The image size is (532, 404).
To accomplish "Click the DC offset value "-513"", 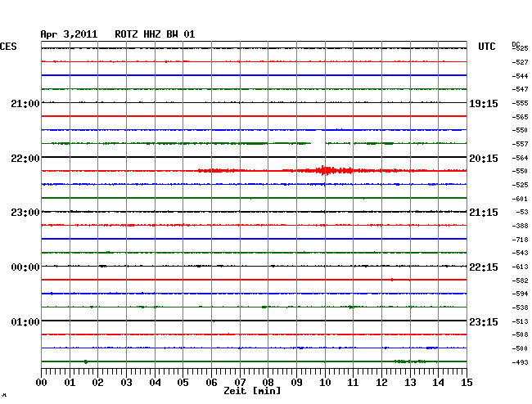I will point(520,321).
